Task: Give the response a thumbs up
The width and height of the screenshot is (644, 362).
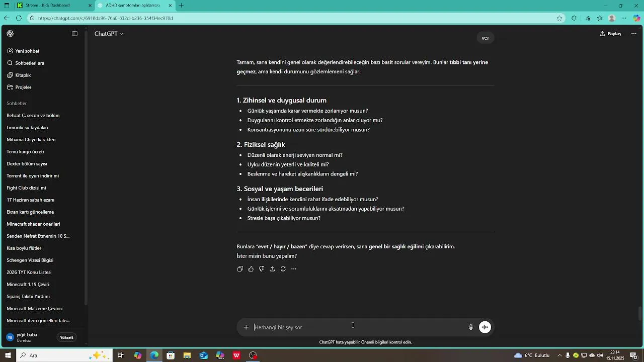Action: [251, 269]
